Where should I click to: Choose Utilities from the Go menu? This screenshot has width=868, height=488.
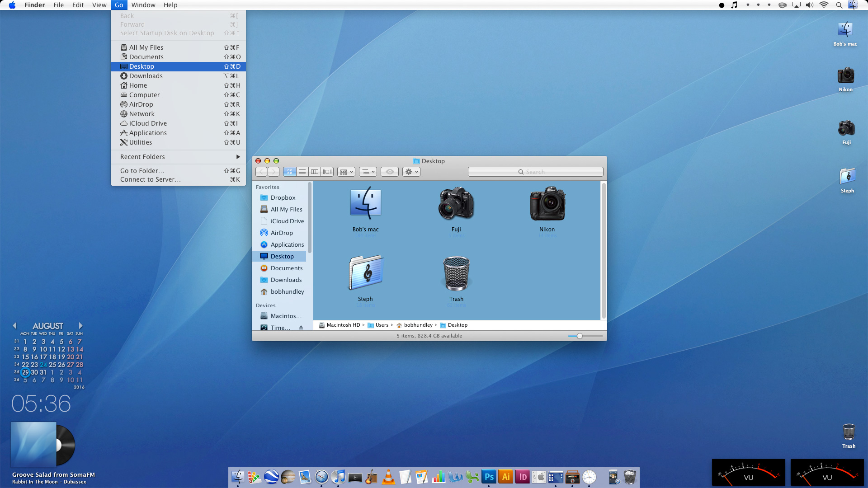tap(178, 142)
